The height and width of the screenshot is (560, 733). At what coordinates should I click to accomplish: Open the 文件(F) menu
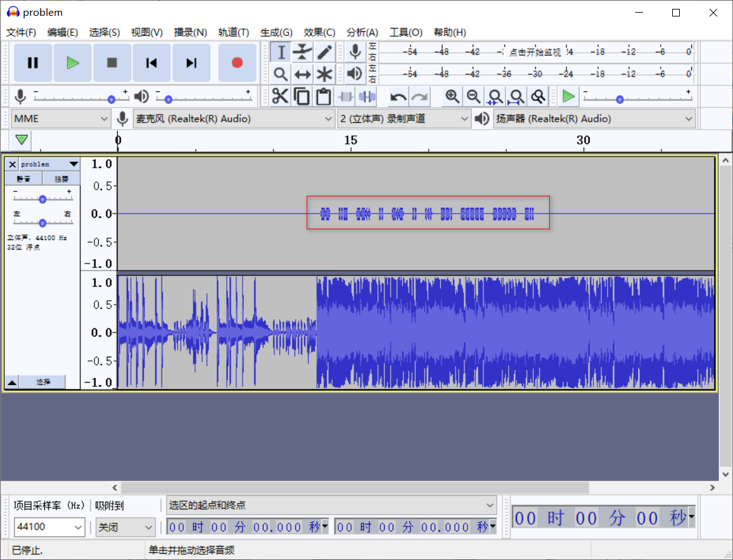21,32
